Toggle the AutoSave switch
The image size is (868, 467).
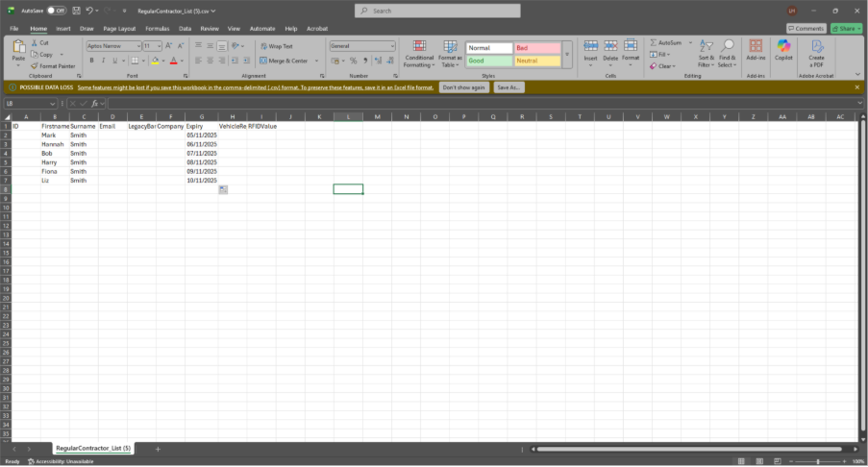(57, 11)
